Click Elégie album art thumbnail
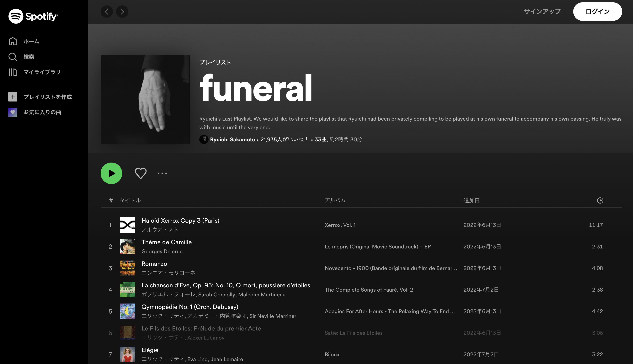633x364 pixels. tap(128, 354)
